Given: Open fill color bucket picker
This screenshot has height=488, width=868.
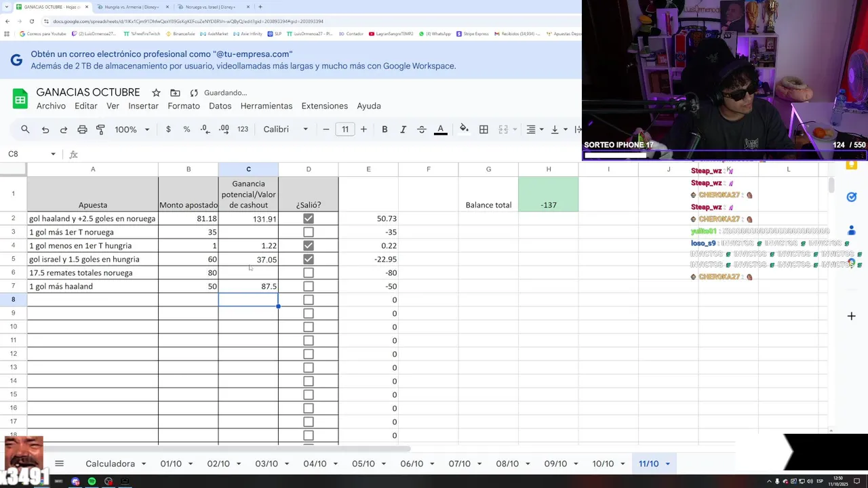Looking at the screenshot, I should point(464,129).
